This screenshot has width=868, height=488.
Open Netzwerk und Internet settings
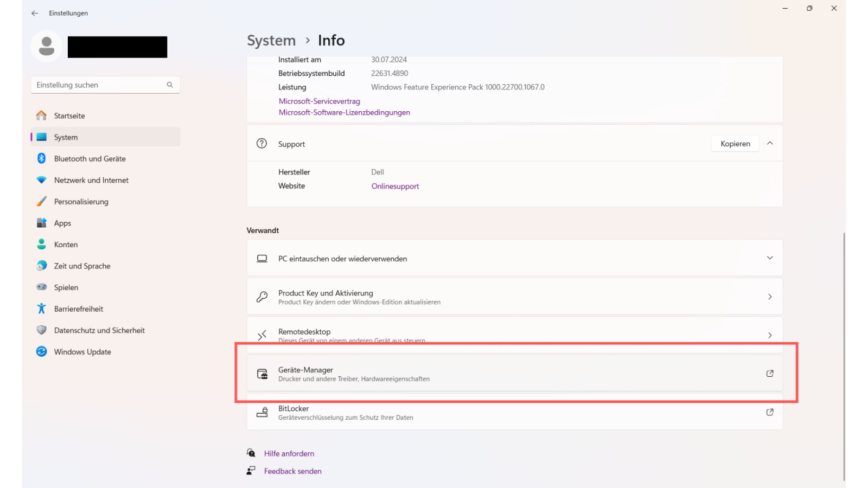click(91, 180)
